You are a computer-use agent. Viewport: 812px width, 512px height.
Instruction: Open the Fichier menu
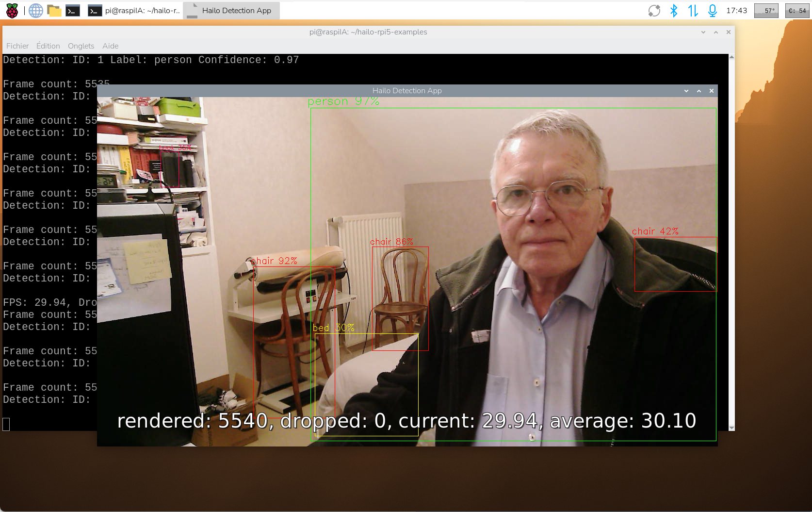coord(17,46)
